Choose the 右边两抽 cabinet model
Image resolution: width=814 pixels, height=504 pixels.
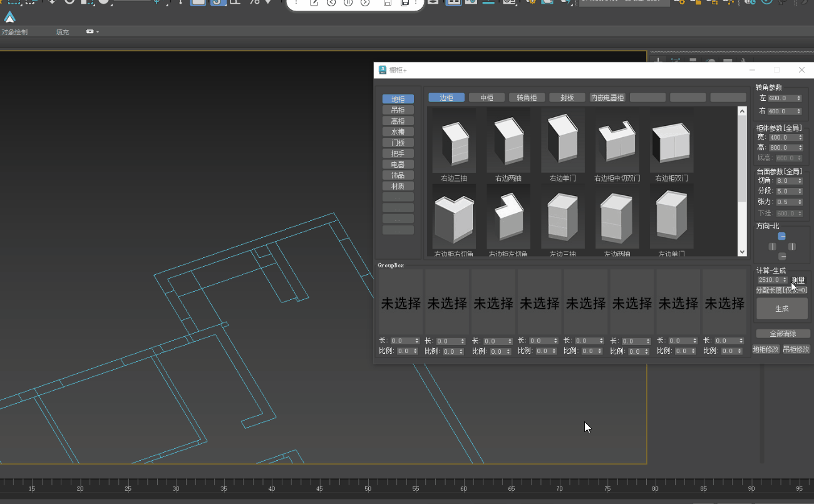508,141
